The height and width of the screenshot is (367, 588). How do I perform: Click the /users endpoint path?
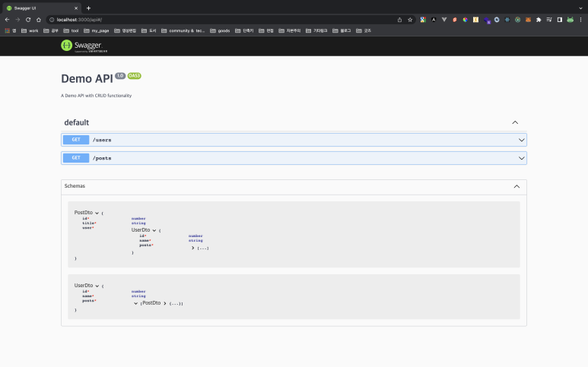(x=102, y=140)
